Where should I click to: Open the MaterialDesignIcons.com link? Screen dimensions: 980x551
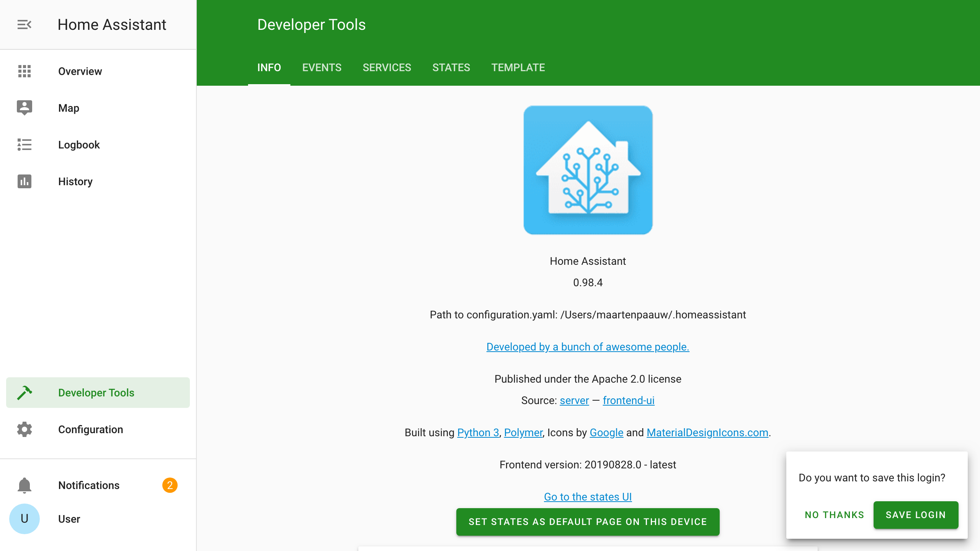coord(707,432)
